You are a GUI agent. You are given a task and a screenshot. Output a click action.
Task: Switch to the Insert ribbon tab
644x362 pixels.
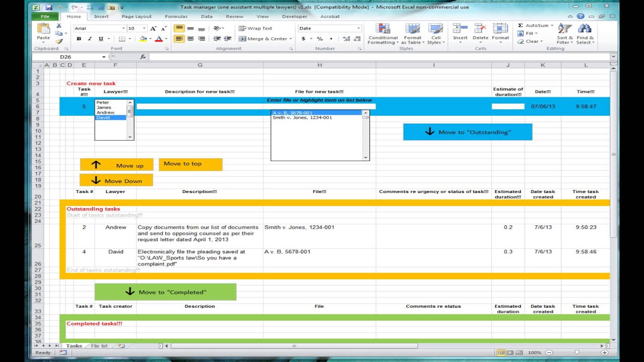[101, 17]
